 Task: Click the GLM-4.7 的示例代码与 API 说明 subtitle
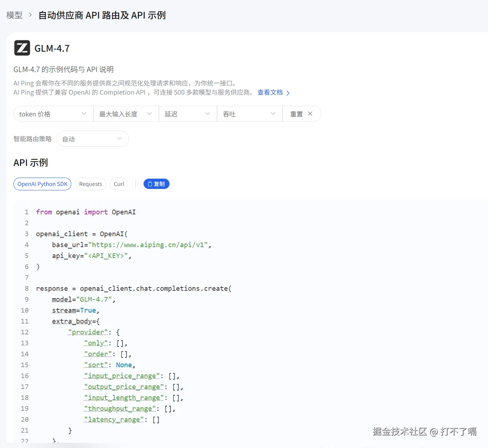(x=64, y=69)
